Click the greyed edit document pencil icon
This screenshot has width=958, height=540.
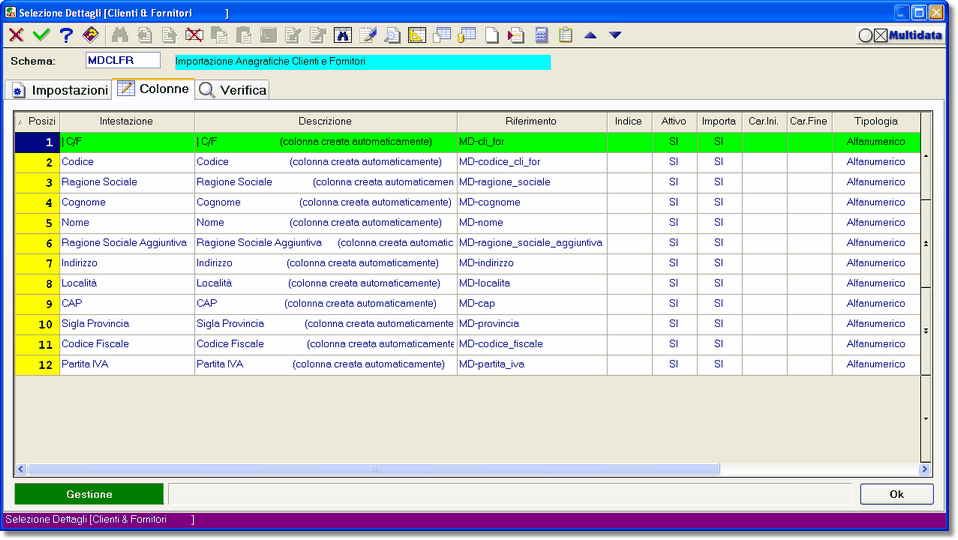[293, 35]
